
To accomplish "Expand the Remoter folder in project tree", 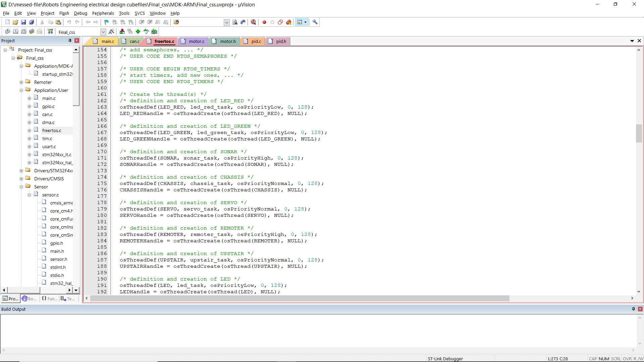I will point(21,82).
